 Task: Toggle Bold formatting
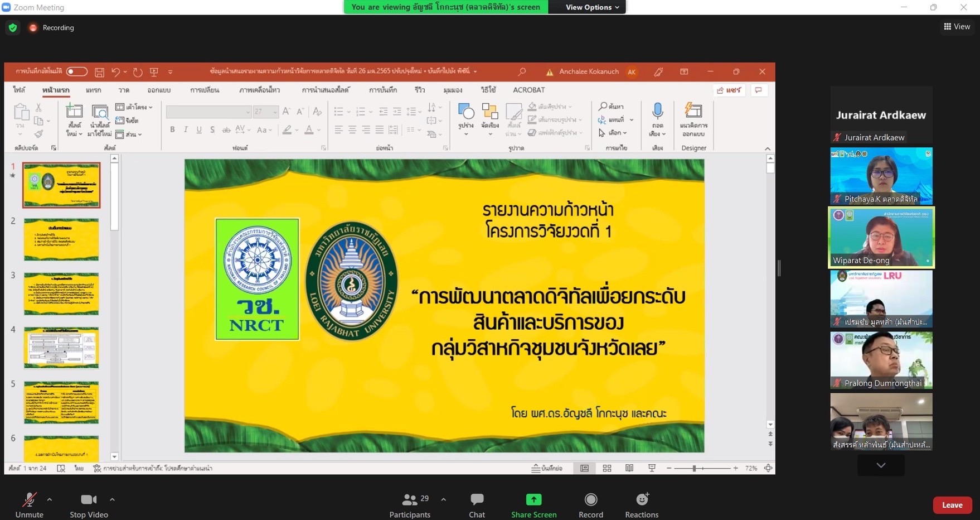[x=172, y=129]
